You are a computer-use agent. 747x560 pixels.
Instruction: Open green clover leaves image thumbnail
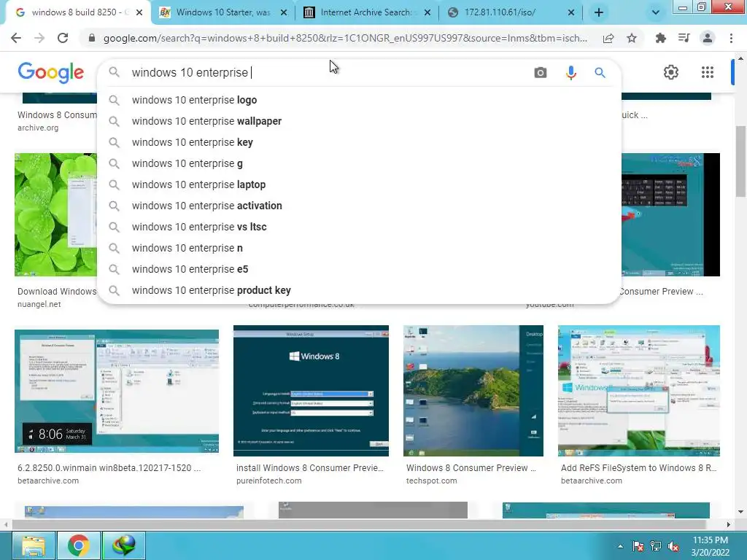point(55,215)
